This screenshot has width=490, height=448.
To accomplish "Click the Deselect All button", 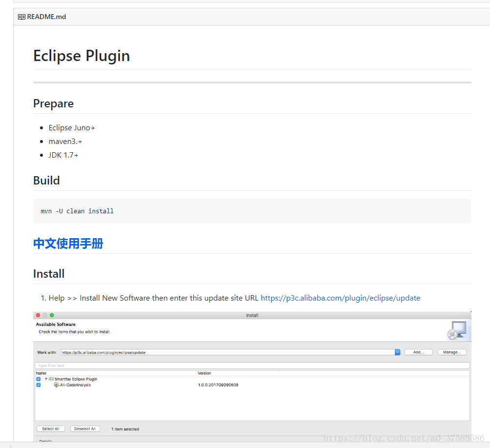I will (85, 429).
